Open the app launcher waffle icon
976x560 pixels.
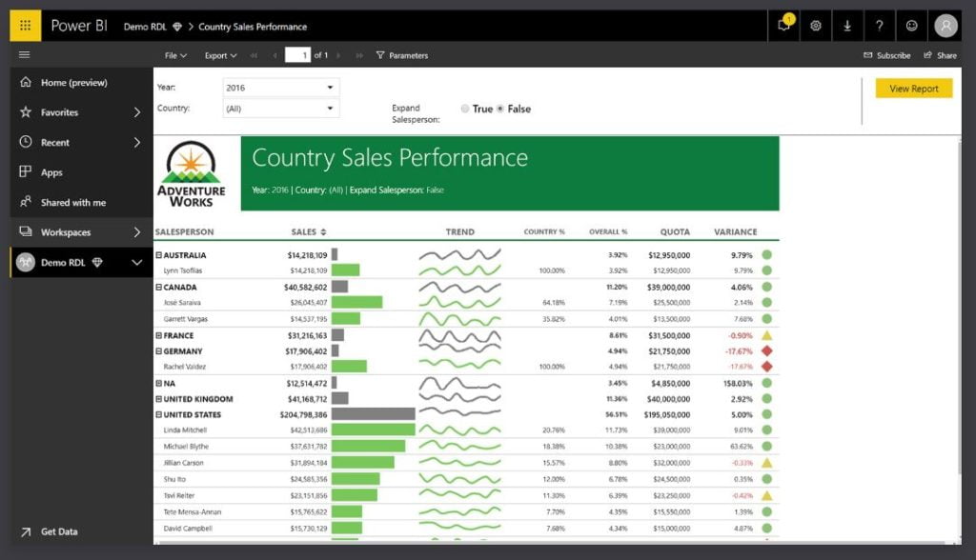(26, 26)
